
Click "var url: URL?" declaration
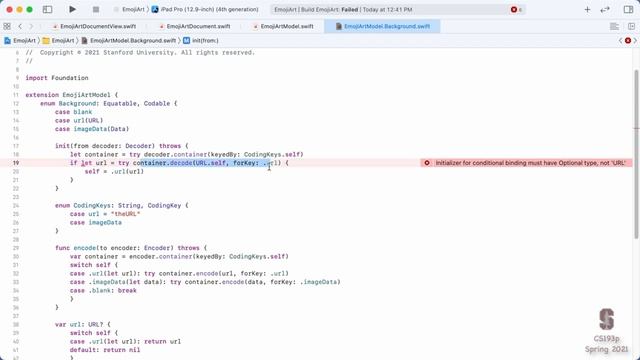[x=82, y=324]
